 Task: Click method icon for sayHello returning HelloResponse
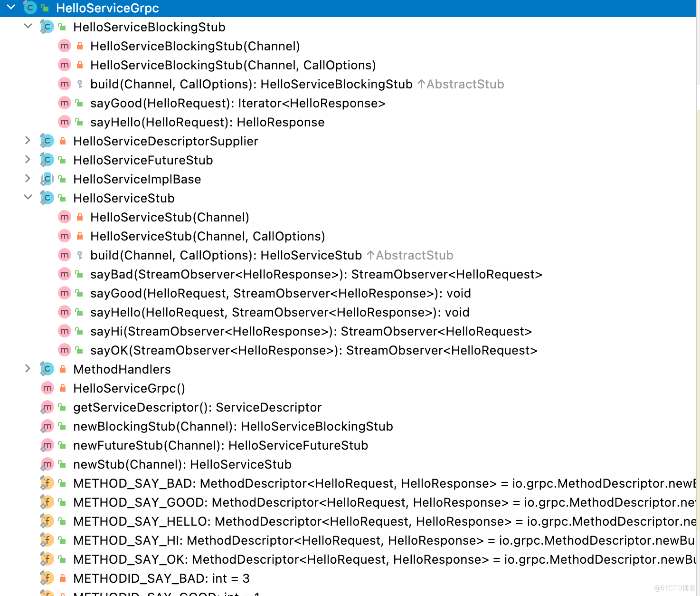(x=64, y=122)
